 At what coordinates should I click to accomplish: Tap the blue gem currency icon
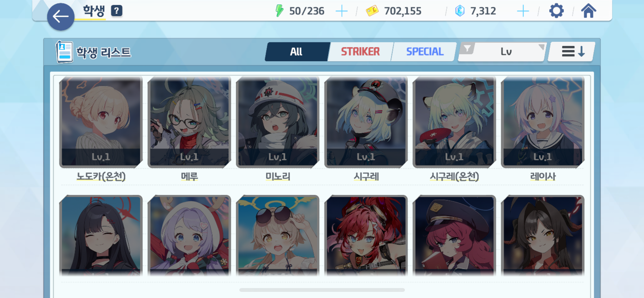(460, 11)
